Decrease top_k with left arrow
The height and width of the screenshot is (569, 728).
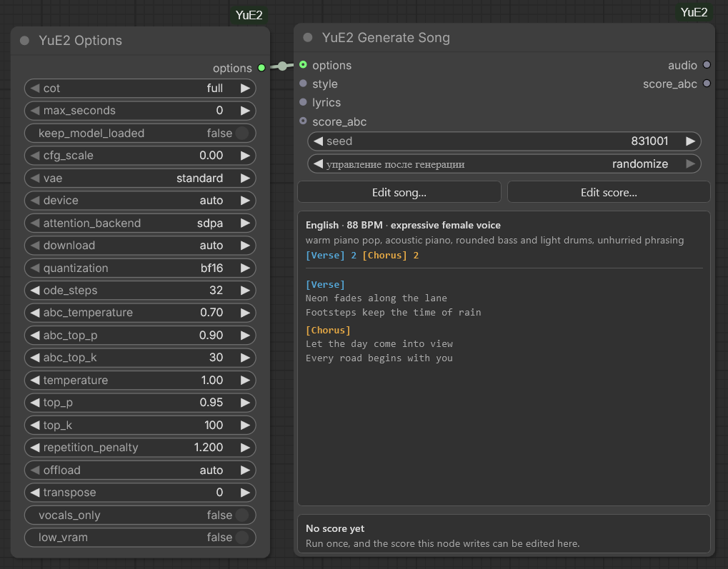pyautogui.click(x=35, y=425)
